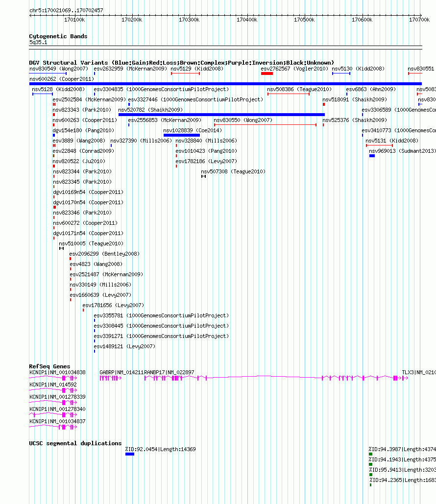This screenshot has height=504, width=436.
Task: Select variant nsv518091 (Shaikh2009)
Action: [x=355, y=99]
